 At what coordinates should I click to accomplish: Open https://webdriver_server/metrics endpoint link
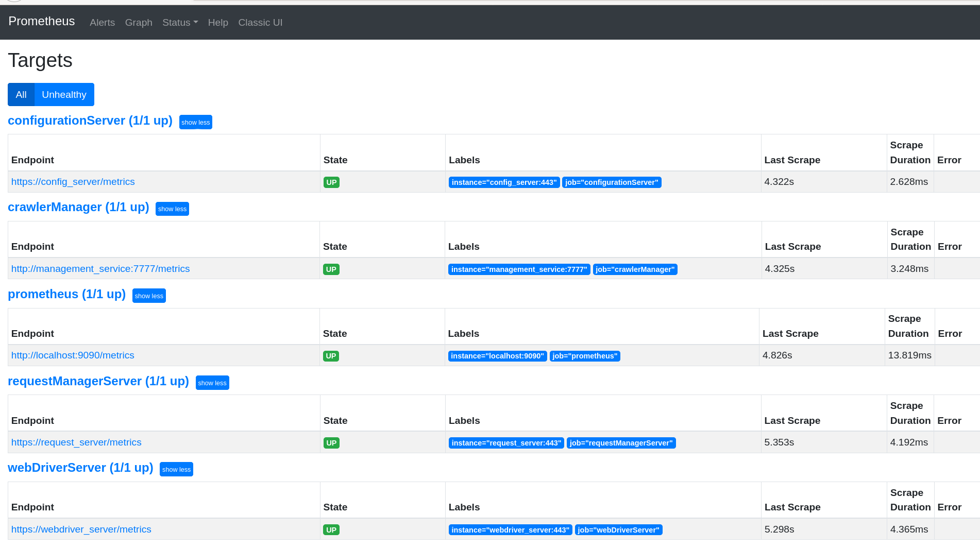click(x=81, y=529)
